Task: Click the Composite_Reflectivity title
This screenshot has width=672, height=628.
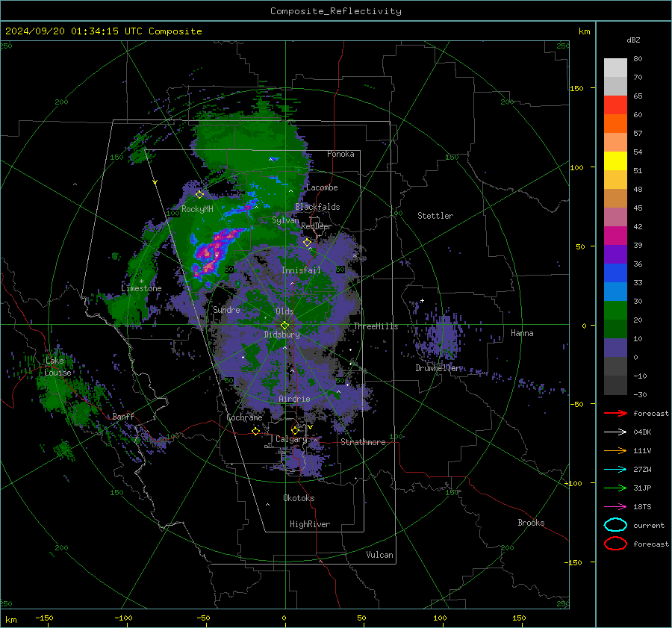Action: click(x=335, y=11)
